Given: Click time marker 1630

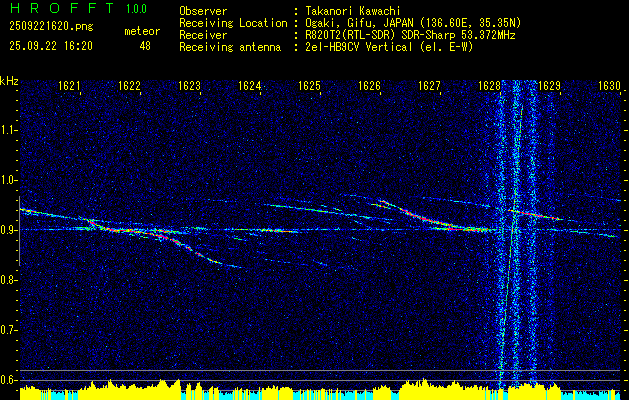Looking at the screenshot, I should 609,86.
